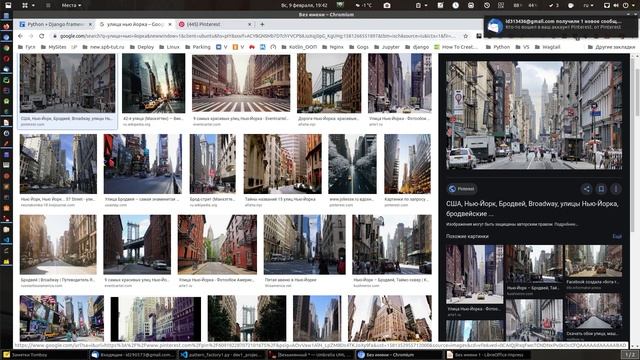Open the clock indicator in the top panel
640x360 pixels.
click(456, 5)
